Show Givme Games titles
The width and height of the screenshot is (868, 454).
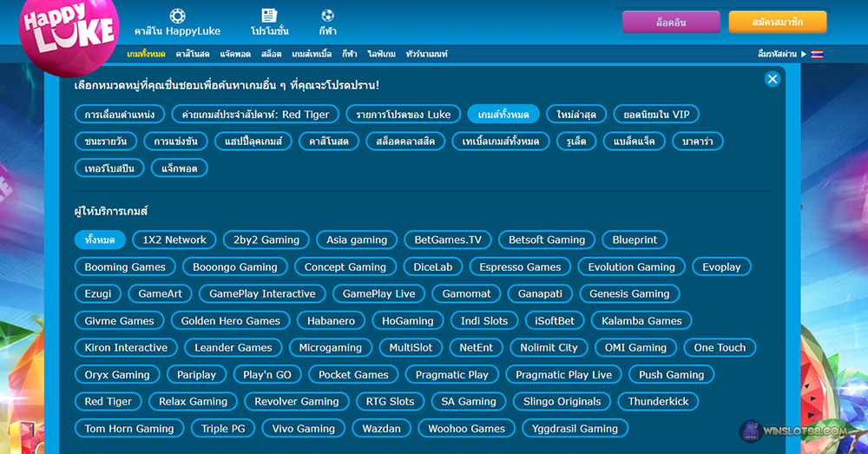119,320
